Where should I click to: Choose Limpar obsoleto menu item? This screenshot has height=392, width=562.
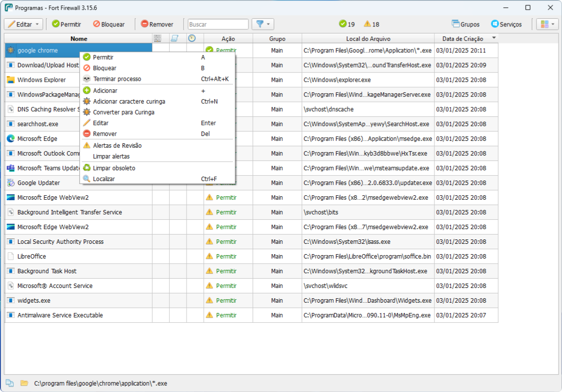[x=158, y=168]
